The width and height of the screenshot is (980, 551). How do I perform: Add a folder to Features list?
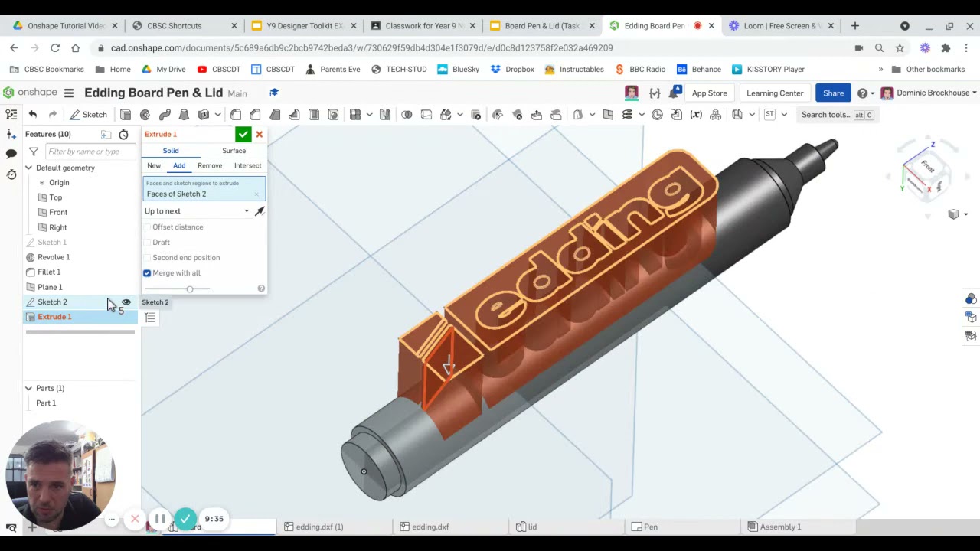(106, 135)
